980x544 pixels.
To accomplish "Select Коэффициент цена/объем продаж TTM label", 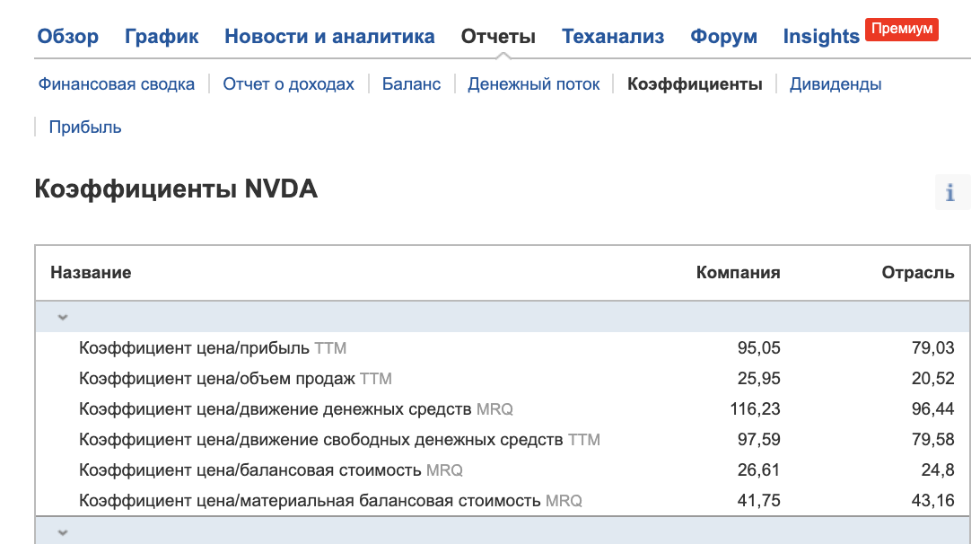I will click(235, 379).
